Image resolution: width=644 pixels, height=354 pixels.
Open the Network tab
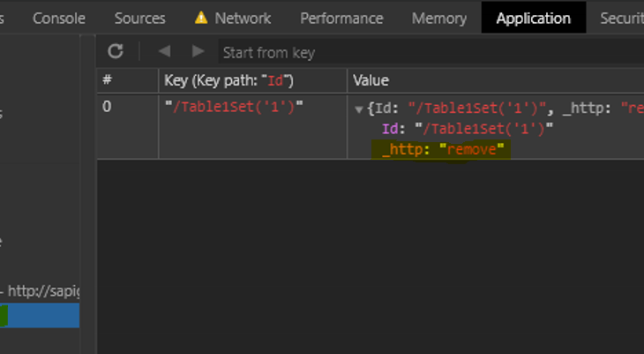click(243, 18)
